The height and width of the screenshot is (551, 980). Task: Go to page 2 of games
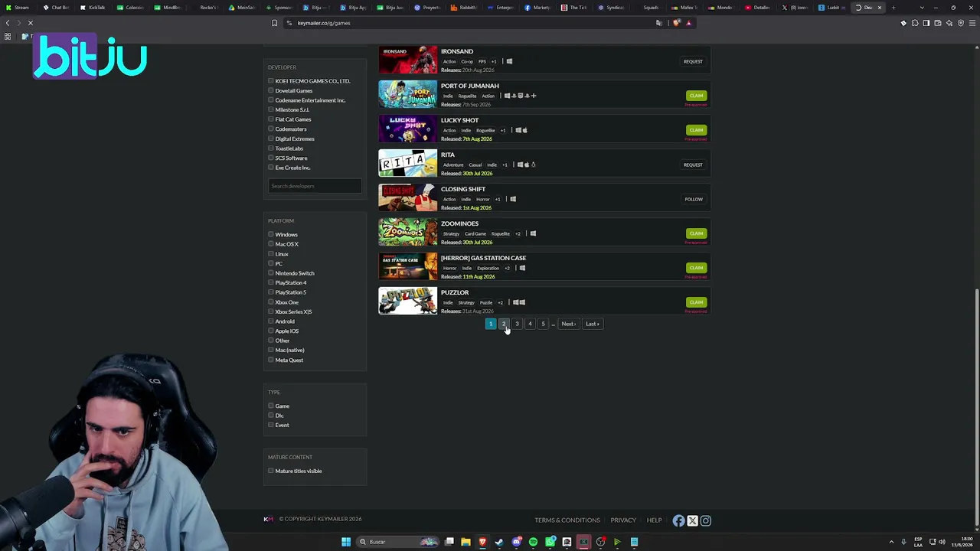(x=504, y=324)
